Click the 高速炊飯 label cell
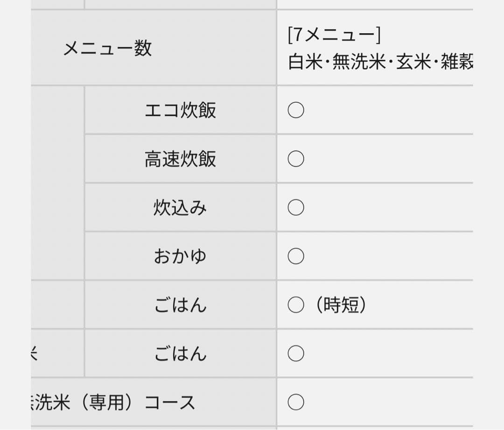Viewport: 504px width, 430px height. (180, 159)
